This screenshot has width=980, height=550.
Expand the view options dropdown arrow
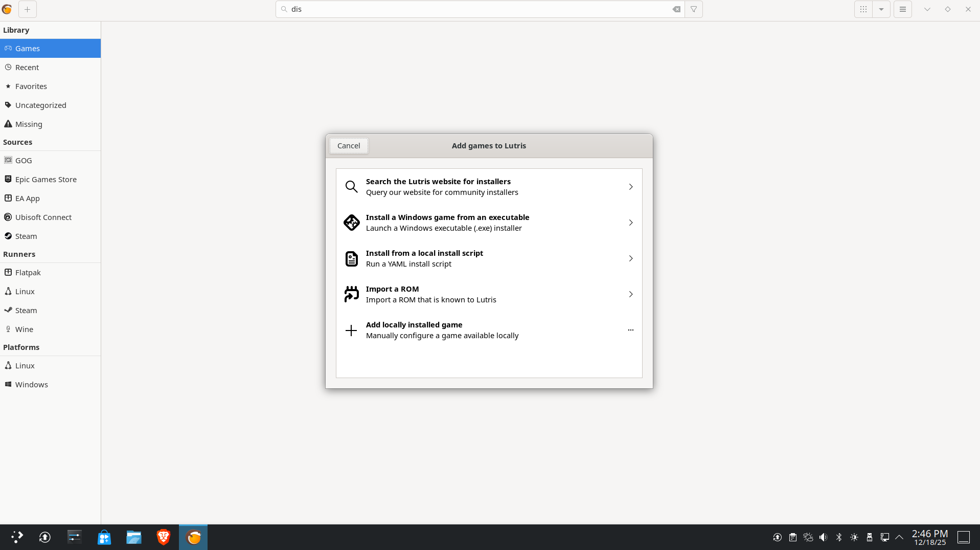pos(881,9)
